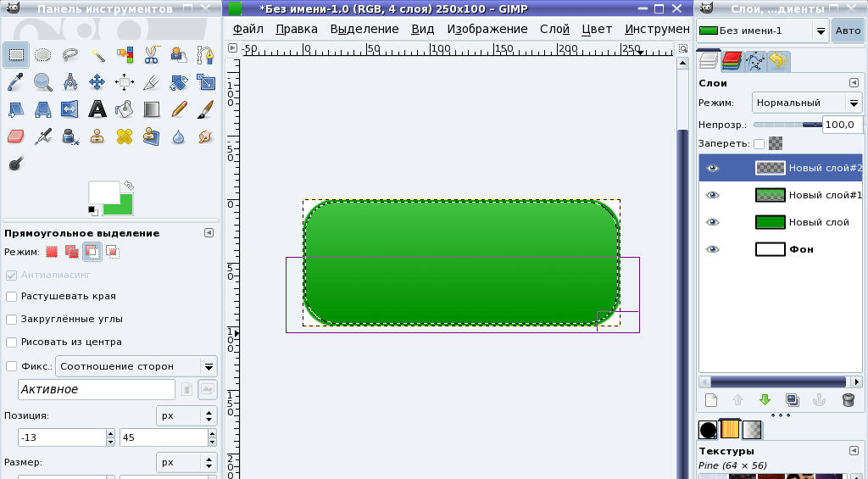Open the Позиция units px dropdown
Image resolution: width=868 pixels, height=479 pixels.
coord(186,416)
